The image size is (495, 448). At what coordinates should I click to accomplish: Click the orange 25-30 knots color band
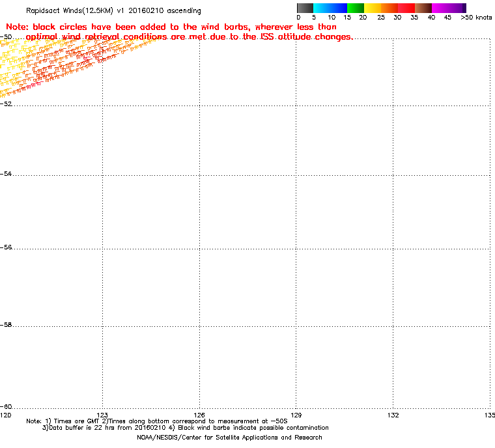click(389, 8)
